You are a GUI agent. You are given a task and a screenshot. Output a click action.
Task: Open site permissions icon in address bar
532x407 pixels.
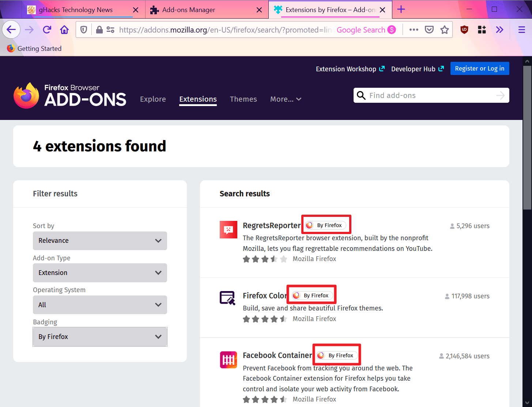(110, 30)
